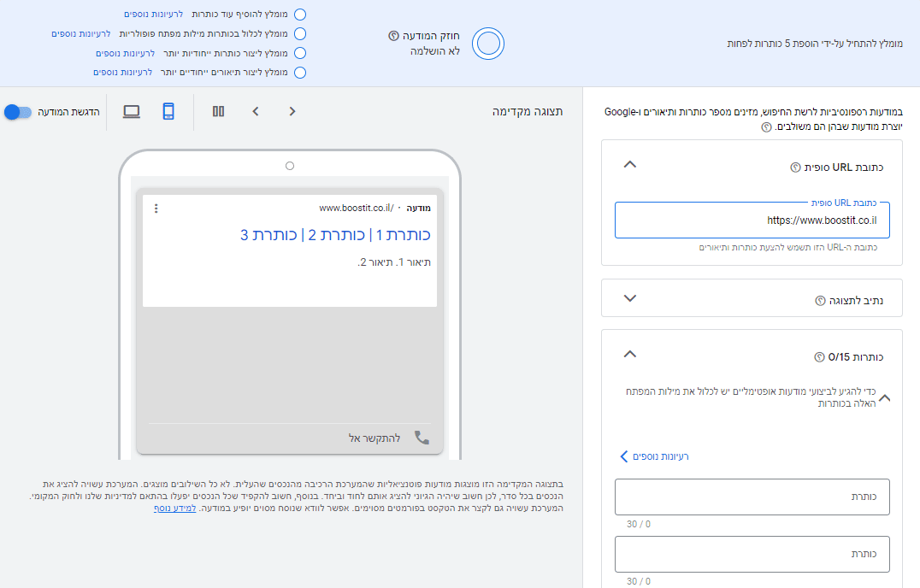The width and height of the screenshot is (920, 588).
Task: Select radio for מומלץ ליצור תיאורים ייחודיים
Action: 300,73
